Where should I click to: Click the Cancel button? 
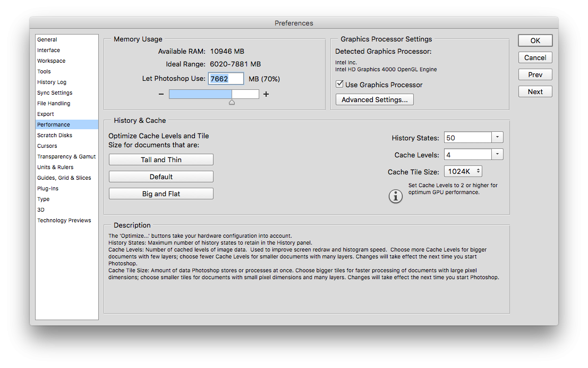[535, 57]
